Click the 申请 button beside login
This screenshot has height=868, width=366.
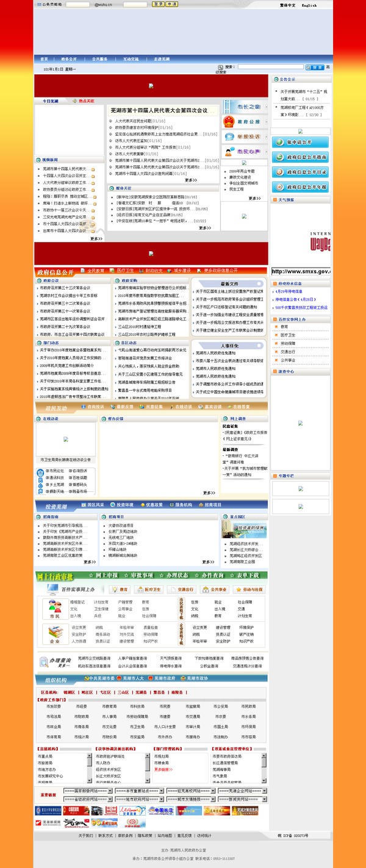171,4
